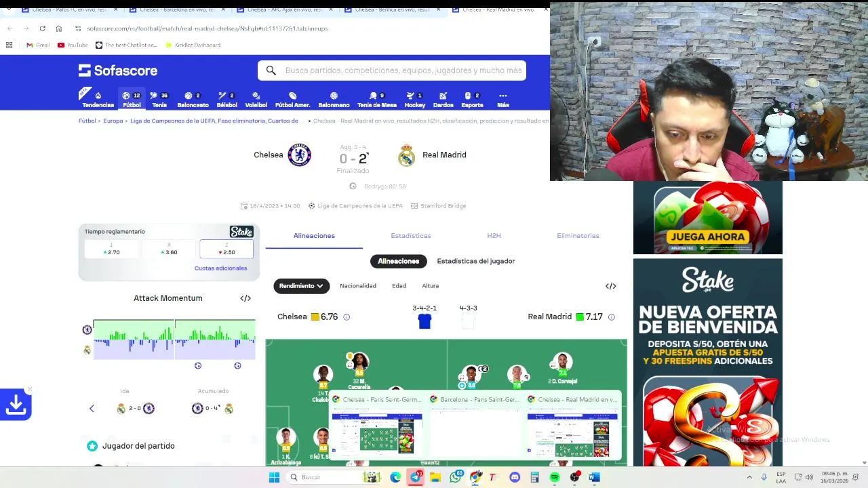Show hidden system tray icons

click(749, 477)
